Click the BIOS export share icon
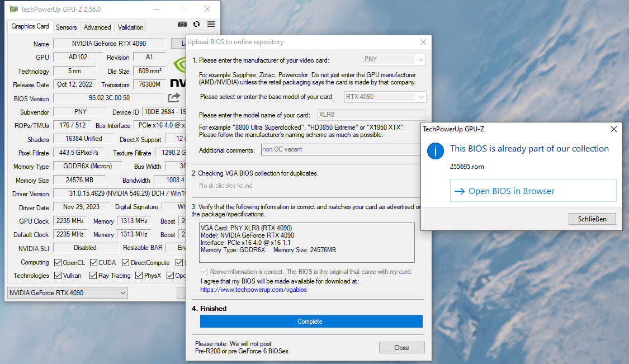 point(174,97)
